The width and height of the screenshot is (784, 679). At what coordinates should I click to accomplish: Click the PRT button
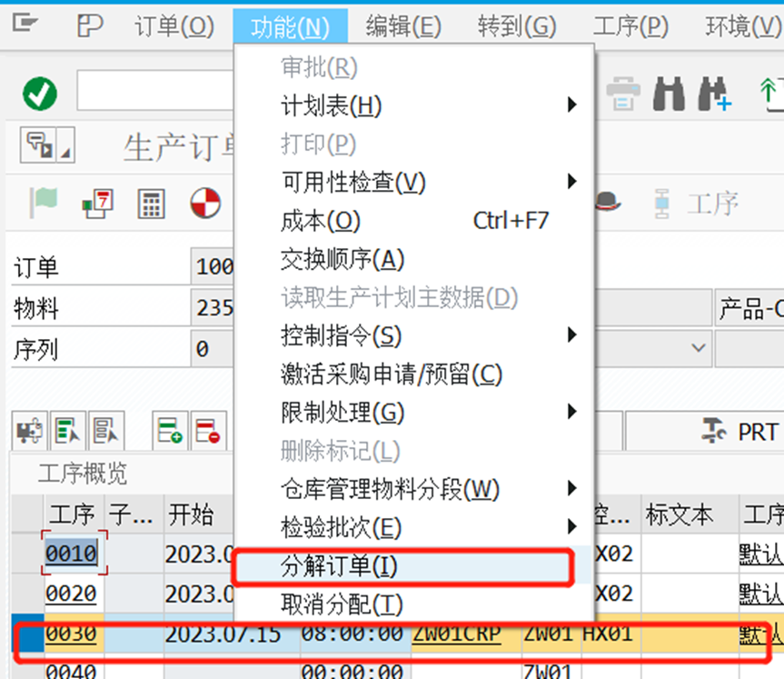click(740, 432)
